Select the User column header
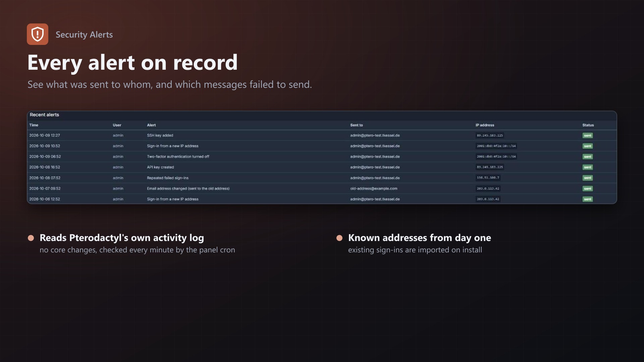The height and width of the screenshot is (362, 644). 117,125
